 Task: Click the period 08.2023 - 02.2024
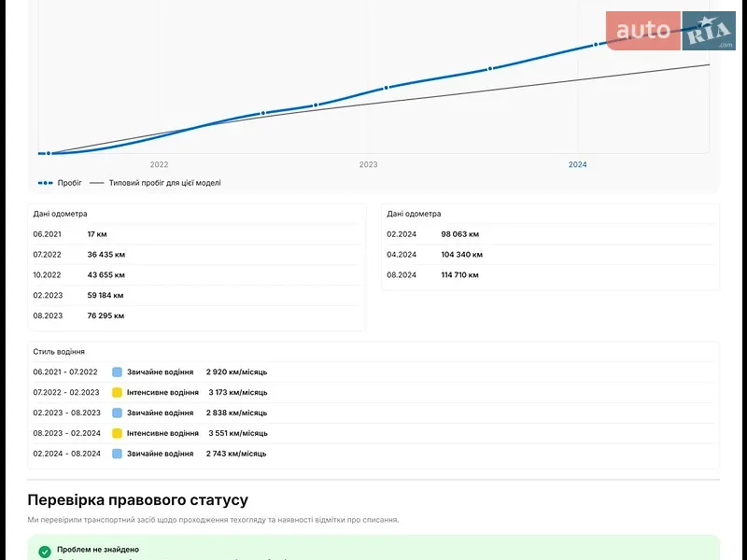(x=66, y=433)
